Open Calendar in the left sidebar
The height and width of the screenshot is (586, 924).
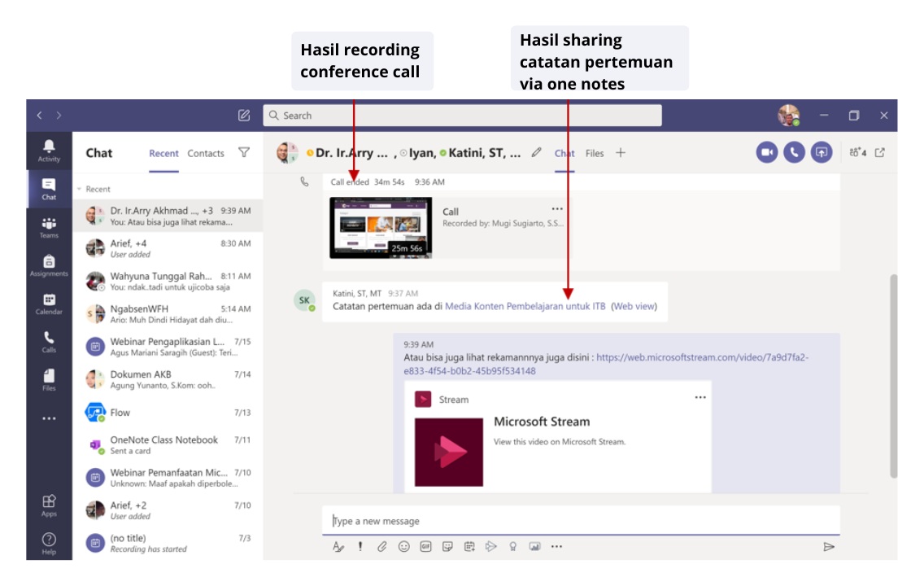point(49,304)
